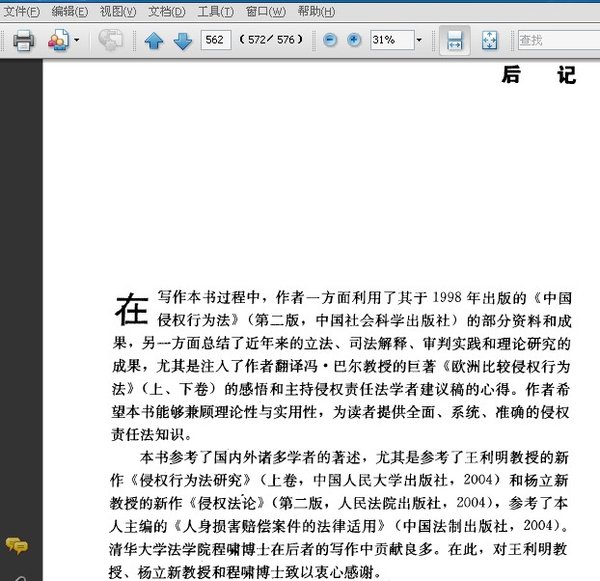
Task: Click the Print icon
Action: click(x=24, y=40)
